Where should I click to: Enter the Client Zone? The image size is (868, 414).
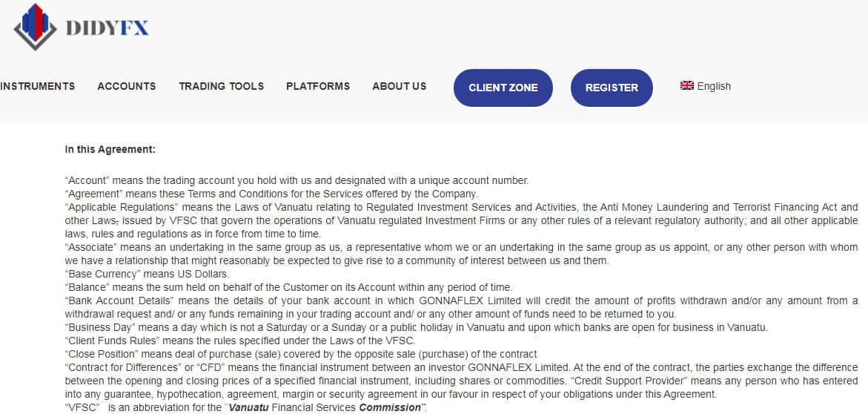pyautogui.click(x=503, y=88)
